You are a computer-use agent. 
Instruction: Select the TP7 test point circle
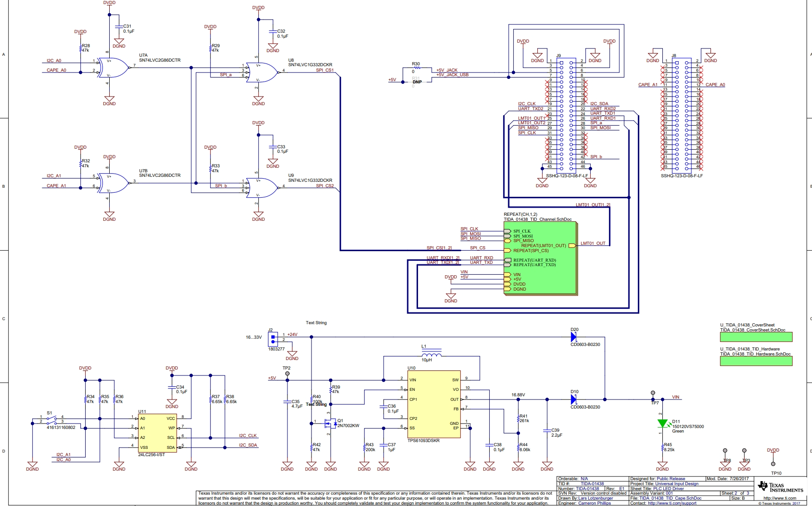pos(653,393)
